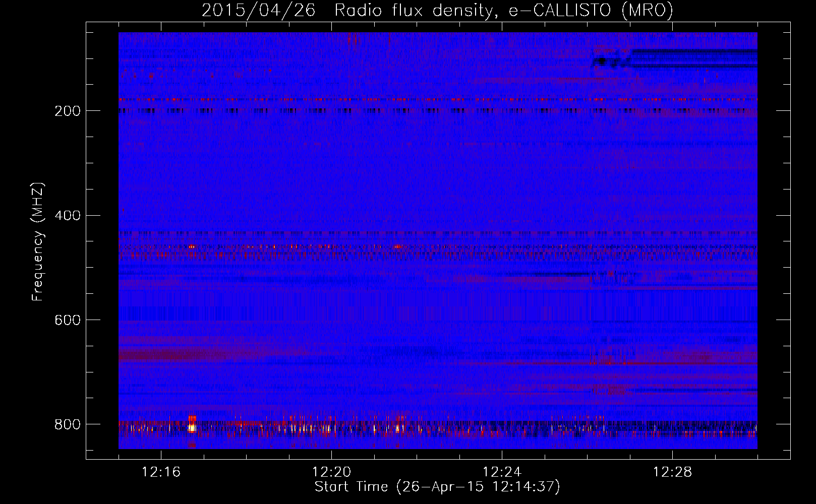Viewport: 816px width, 504px height.
Task: Click the bright yellow burst near 800 MHz
Action: 192,428
